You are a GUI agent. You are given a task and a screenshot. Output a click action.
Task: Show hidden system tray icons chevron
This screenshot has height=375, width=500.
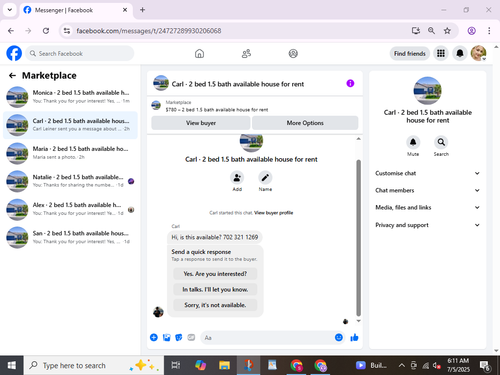402,365
